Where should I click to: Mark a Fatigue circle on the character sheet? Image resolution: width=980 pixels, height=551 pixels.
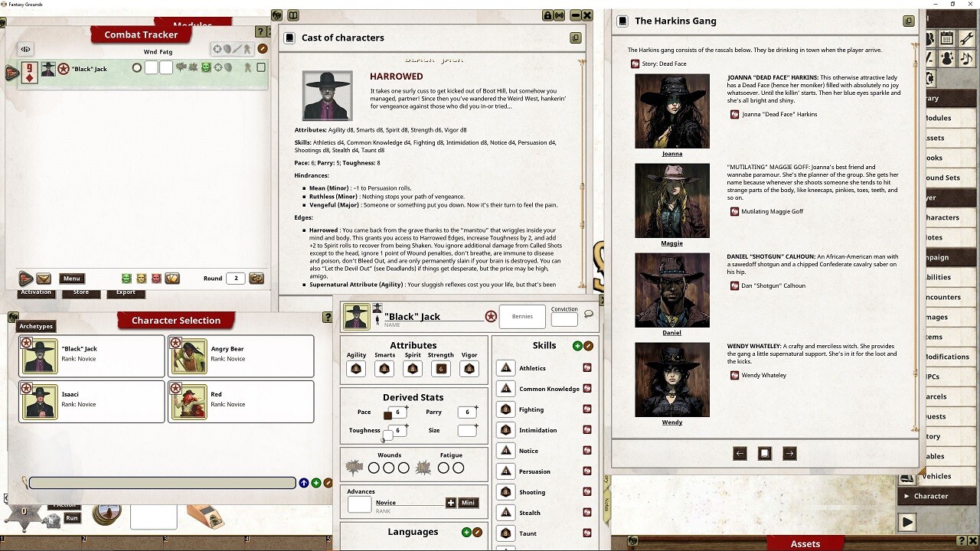click(x=443, y=467)
